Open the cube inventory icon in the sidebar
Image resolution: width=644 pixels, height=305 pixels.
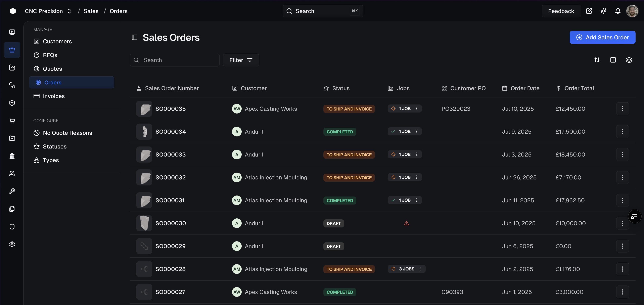(x=12, y=103)
